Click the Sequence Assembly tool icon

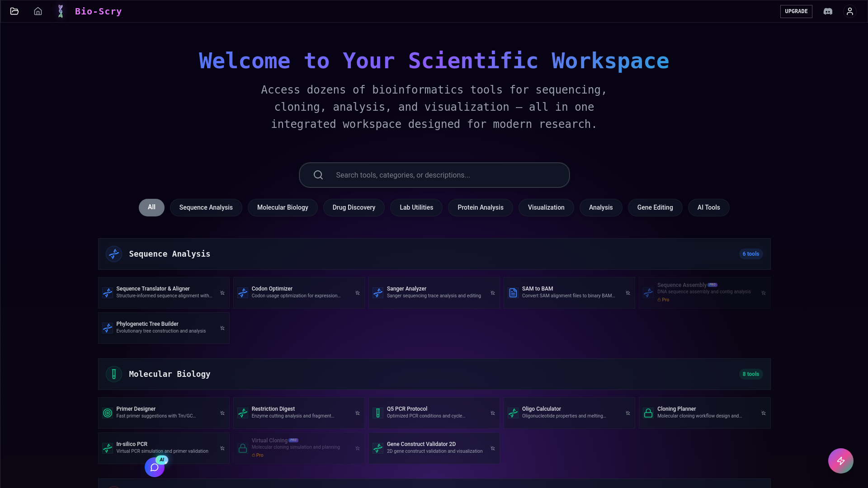click(x=648, y=293)
